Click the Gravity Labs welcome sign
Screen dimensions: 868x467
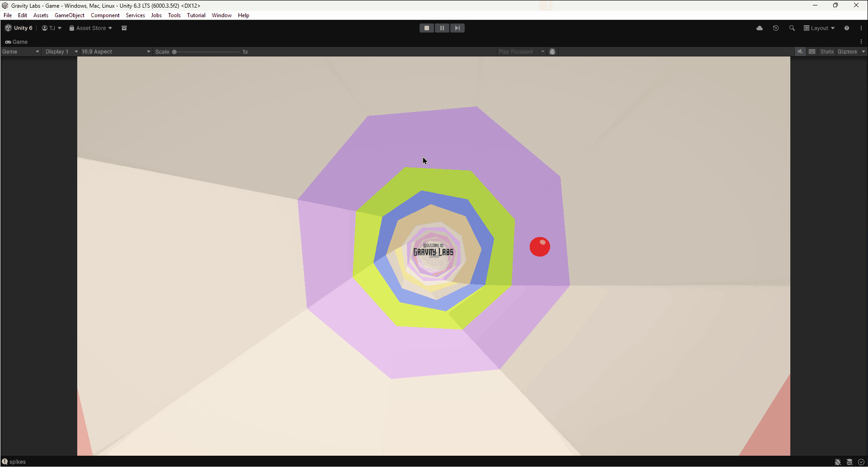tap(434, 251)
